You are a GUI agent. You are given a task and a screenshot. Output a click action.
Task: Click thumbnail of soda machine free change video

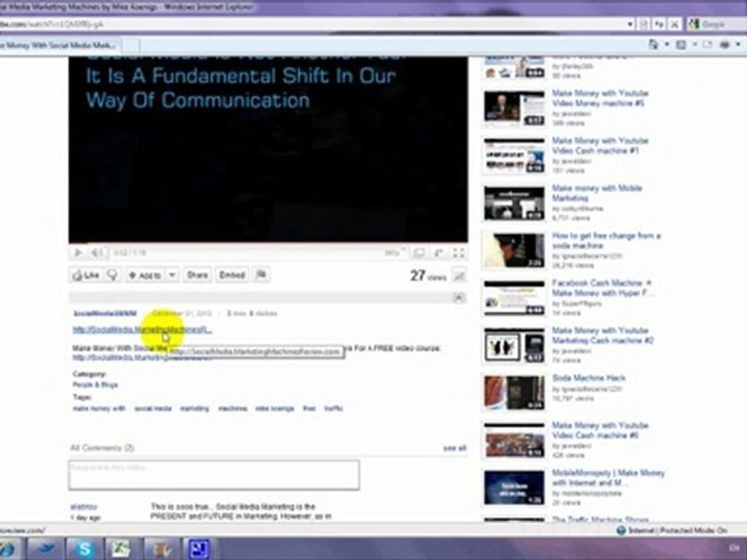pos(514,251)
